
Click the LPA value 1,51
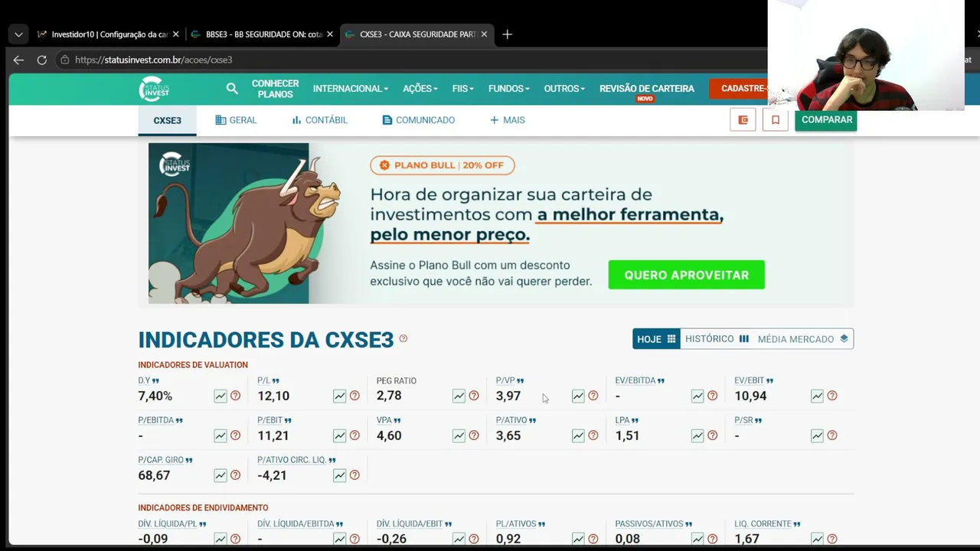(627, 435)
